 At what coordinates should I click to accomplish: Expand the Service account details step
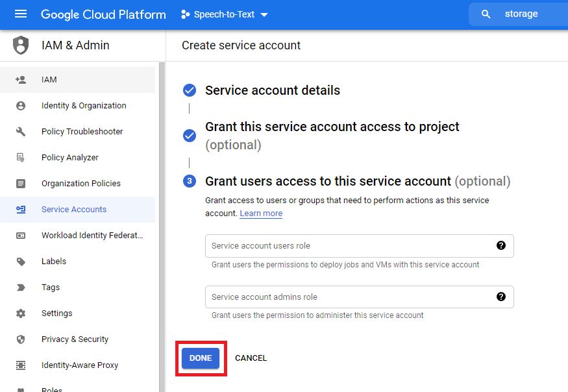[272, 90]
